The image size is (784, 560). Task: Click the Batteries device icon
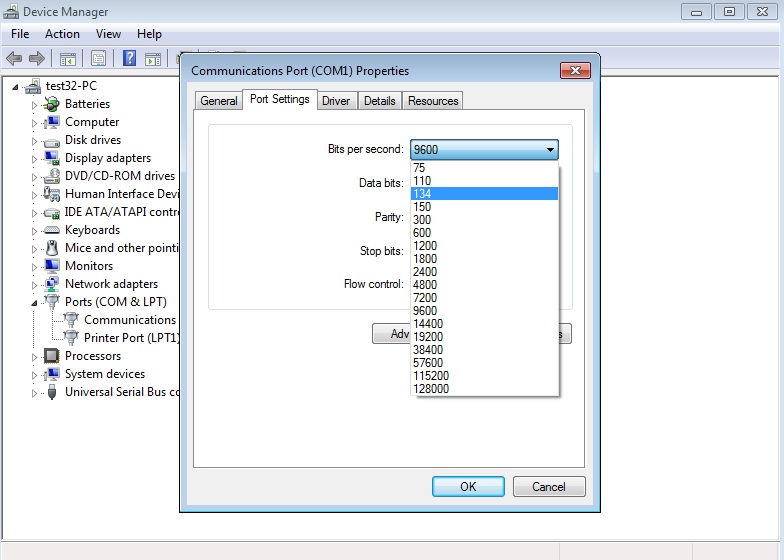point(52,104)
